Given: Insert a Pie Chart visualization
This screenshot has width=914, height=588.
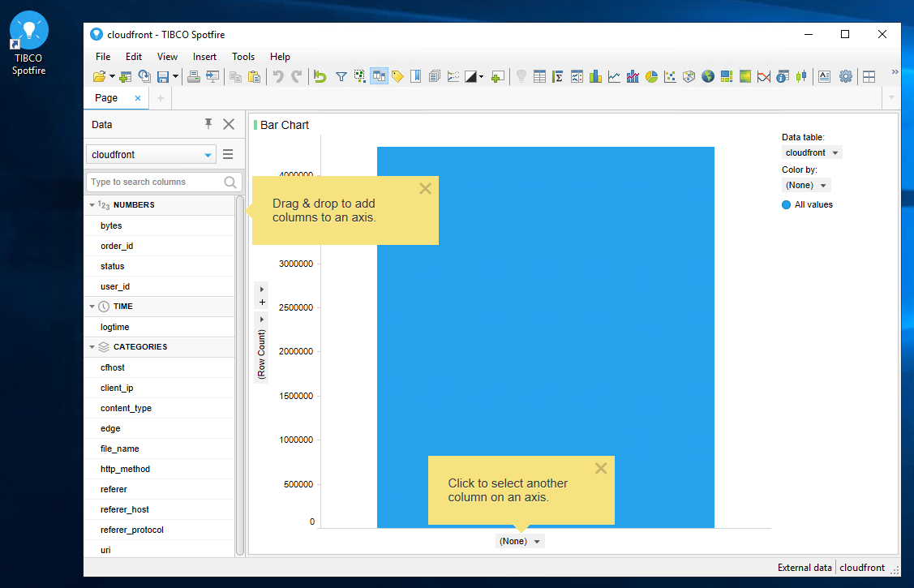Looking at the screenshot, I should click(x=652, y=76).
